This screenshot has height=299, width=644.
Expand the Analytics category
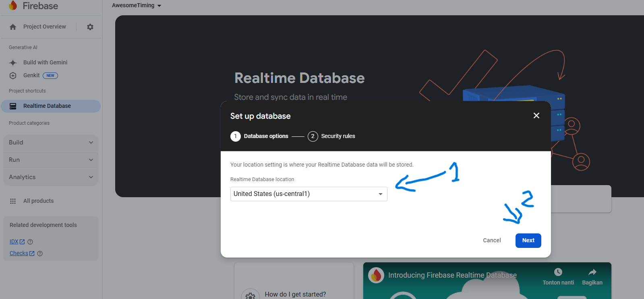[x=51, y=177]
